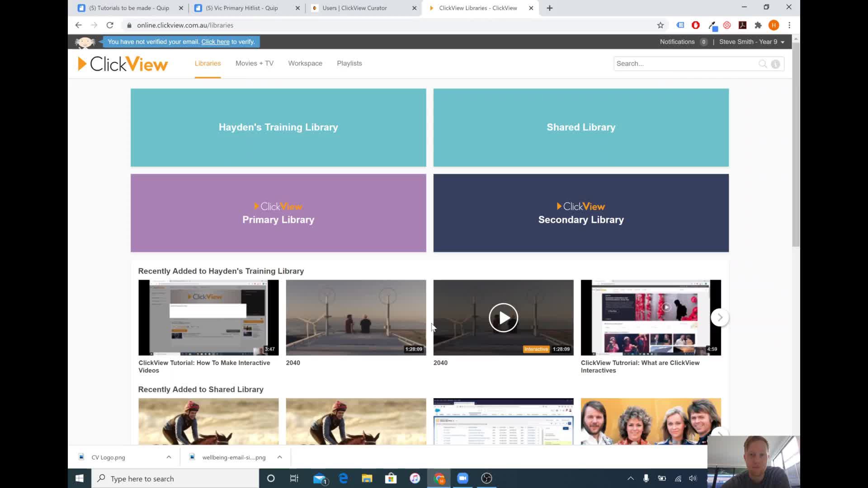Reload the page with refresh icon

click(110, 25)
